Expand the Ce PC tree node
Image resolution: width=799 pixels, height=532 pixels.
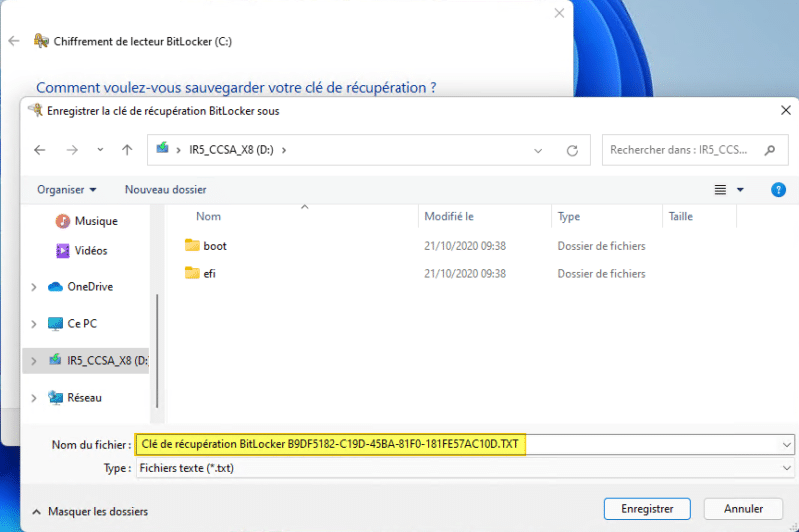34,324
